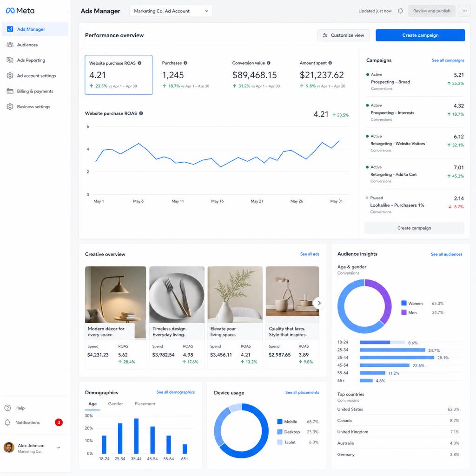
Task: Click the Billing & payments card icon
Action: 10,91
